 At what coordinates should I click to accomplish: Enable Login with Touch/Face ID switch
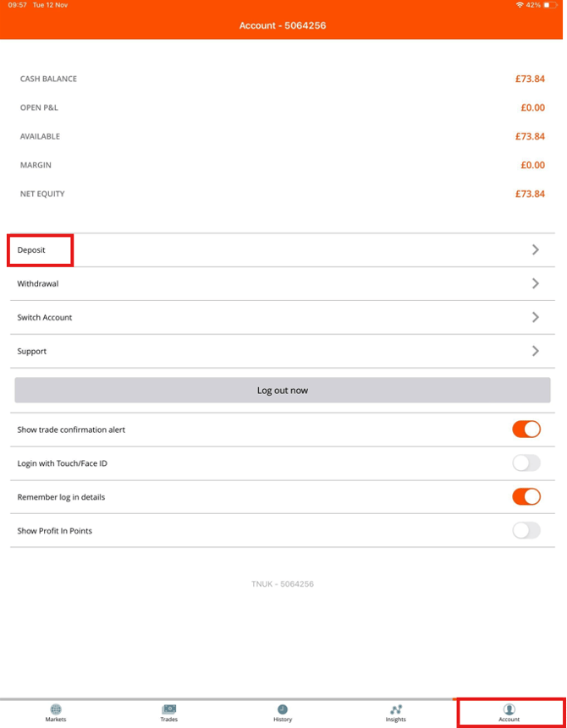(526, 463)
